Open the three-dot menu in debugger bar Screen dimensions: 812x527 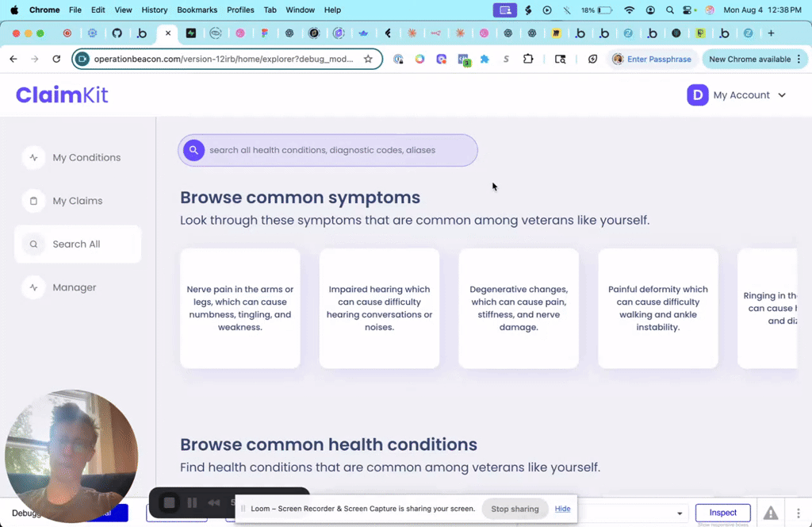click(798, 513)
